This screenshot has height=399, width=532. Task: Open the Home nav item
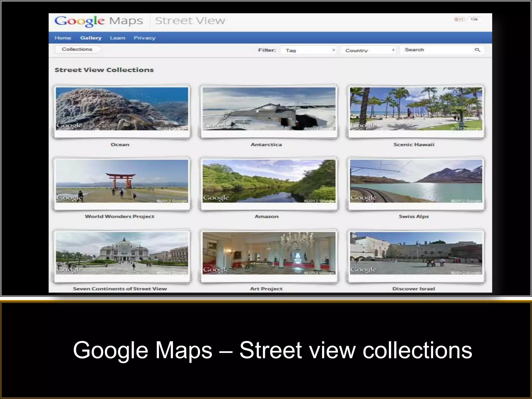(x=63, y=38)
